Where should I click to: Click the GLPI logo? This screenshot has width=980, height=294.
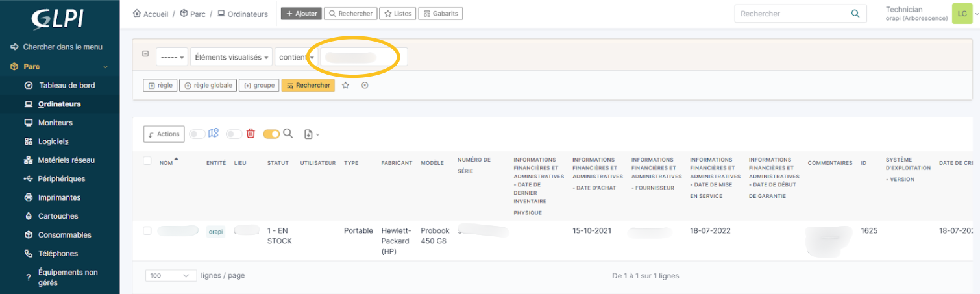coord(58,19)
